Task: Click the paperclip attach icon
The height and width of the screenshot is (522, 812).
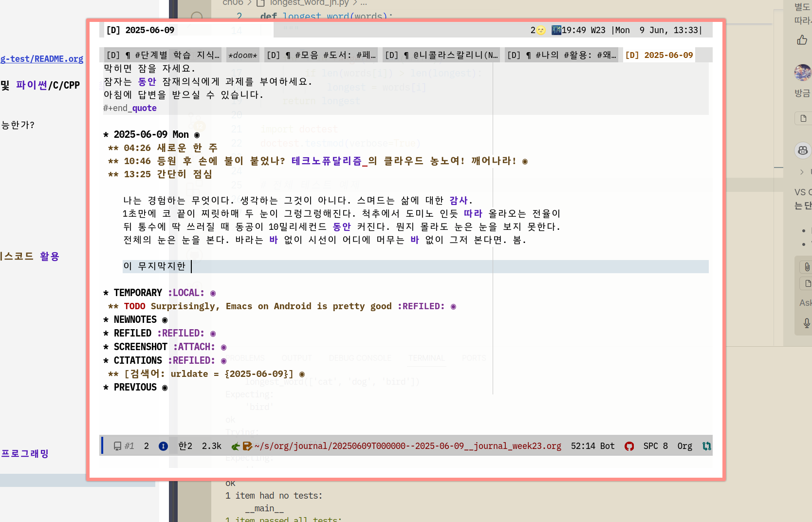Action: [807, 267]
